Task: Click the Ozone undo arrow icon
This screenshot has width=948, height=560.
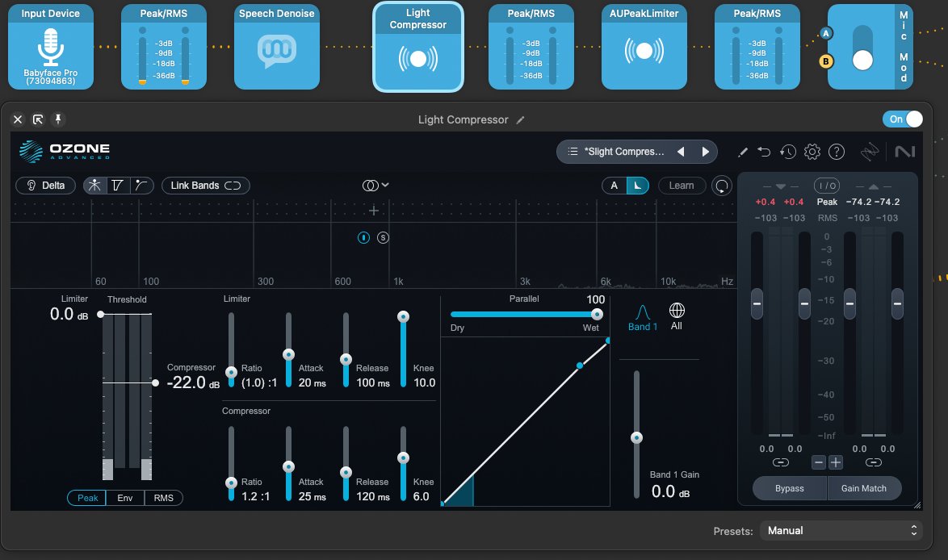Action: [x=764, y=152]
